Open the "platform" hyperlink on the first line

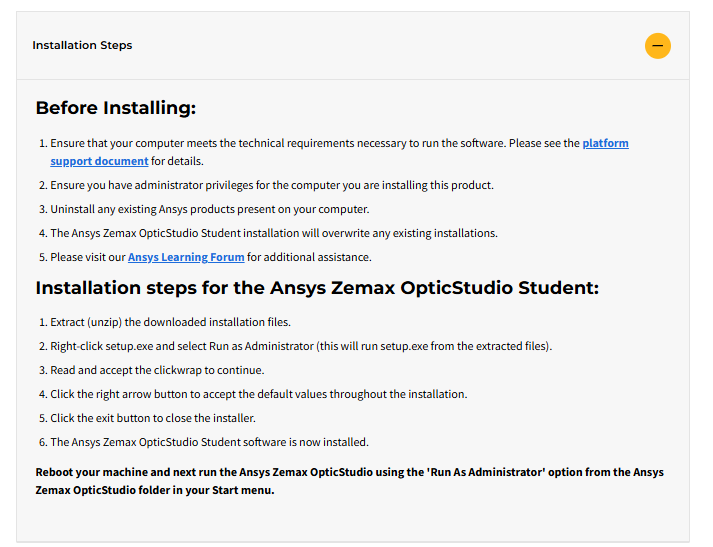click(x=605, y=143)
